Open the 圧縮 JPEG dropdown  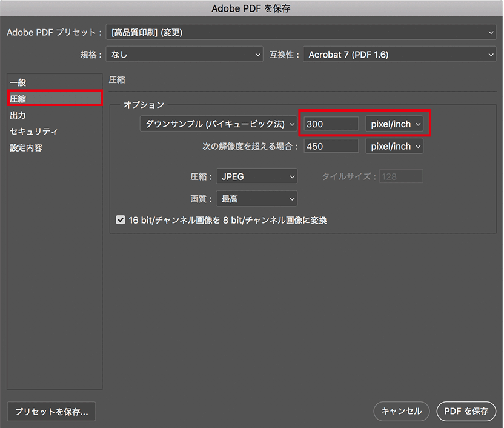[257, 176]
